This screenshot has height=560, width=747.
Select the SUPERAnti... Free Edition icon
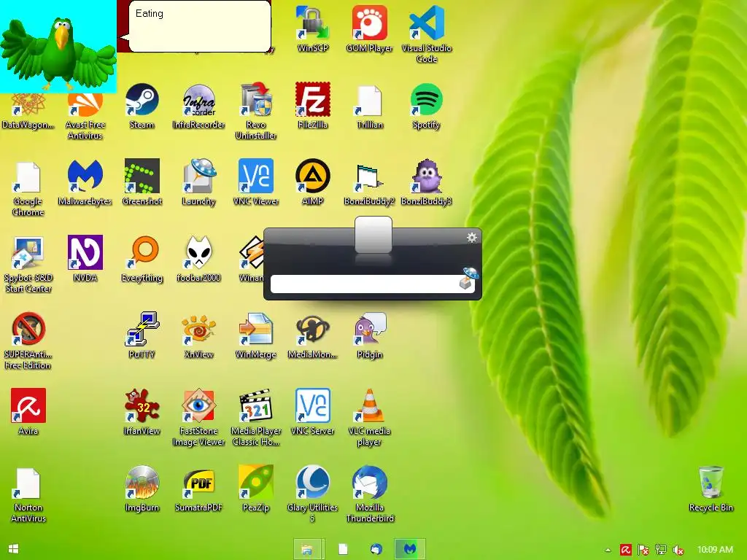[28, 341]
